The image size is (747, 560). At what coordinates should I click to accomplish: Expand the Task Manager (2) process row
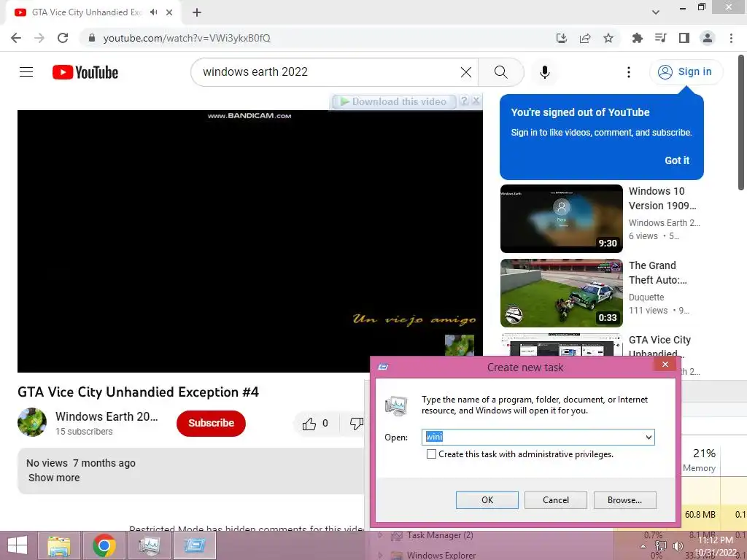380,535
